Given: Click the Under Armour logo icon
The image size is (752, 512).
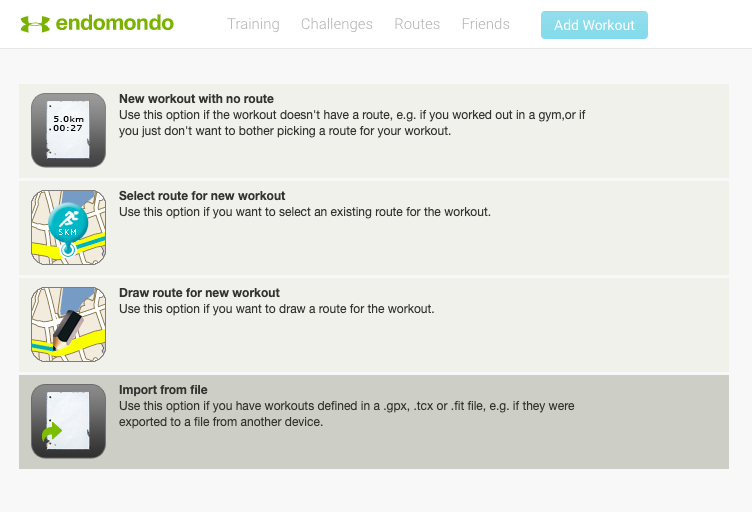Looking at the screenshot, I should click(x=35, y=24).
